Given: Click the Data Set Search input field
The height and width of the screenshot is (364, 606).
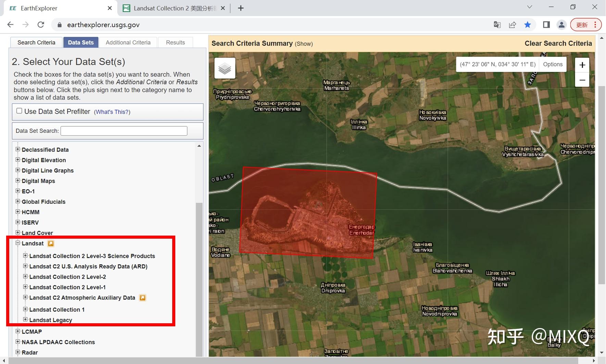Looking at the screenshot, I should [x=124, y=131].
